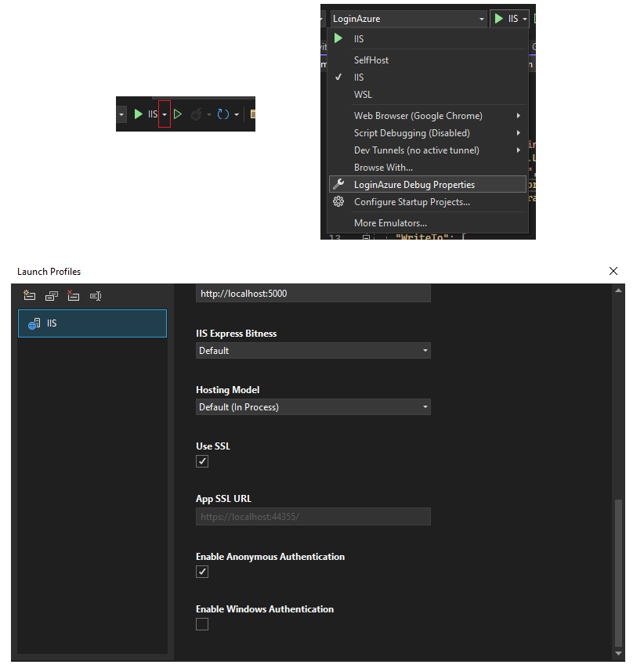Image resolution: width=644 pixels, height=668 pixels.
Task: Open More Emulators... entry
Action: (428, 223)
